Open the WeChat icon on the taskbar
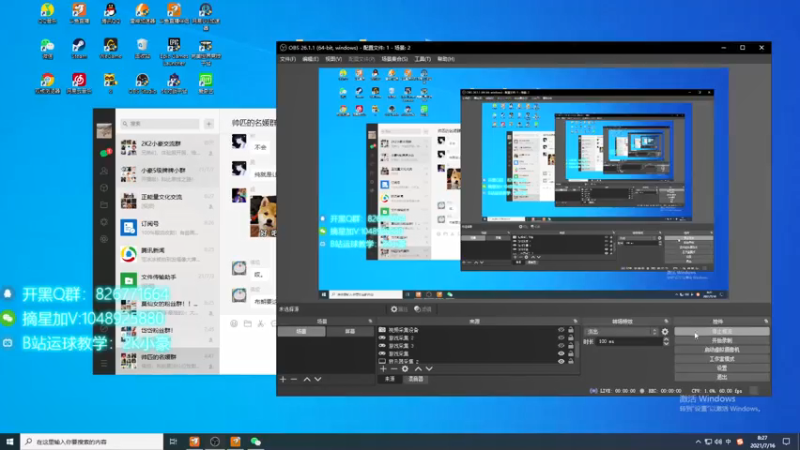 tap(256, 441)
